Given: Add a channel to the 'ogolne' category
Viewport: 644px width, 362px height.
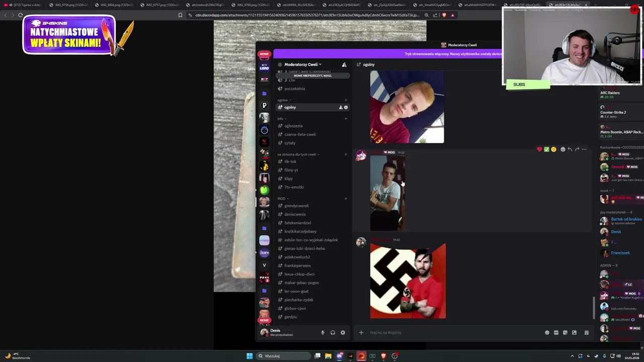Looking at the screenshot, I should (x=346, y=100).
